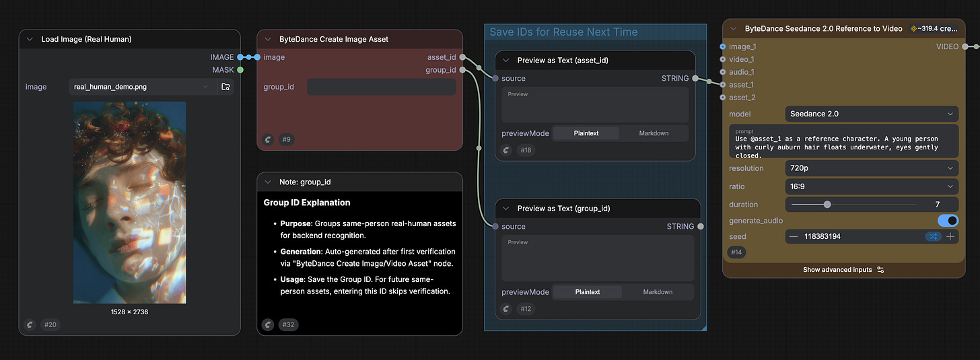Screen dimensions: 980x360
Task: Open the resolution dropdown set to 720p
Action: click(x=872, y=168)
